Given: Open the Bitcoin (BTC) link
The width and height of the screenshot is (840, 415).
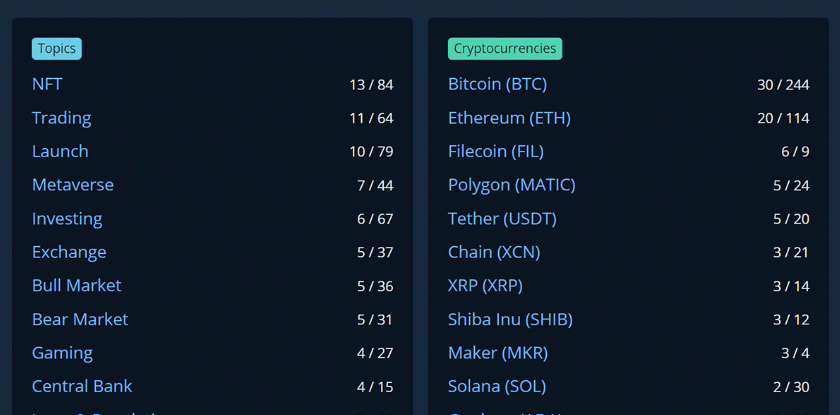Looking at the screenshot, I should coord(497,84).
